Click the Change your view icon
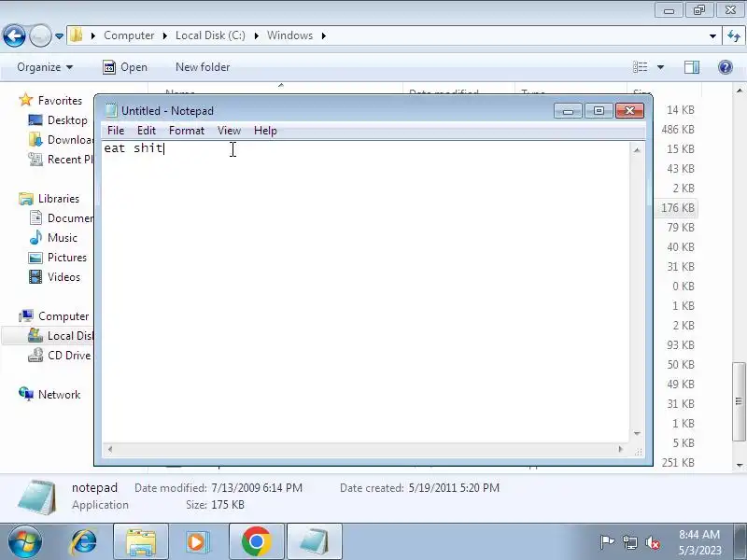 [x=640, y=67]
